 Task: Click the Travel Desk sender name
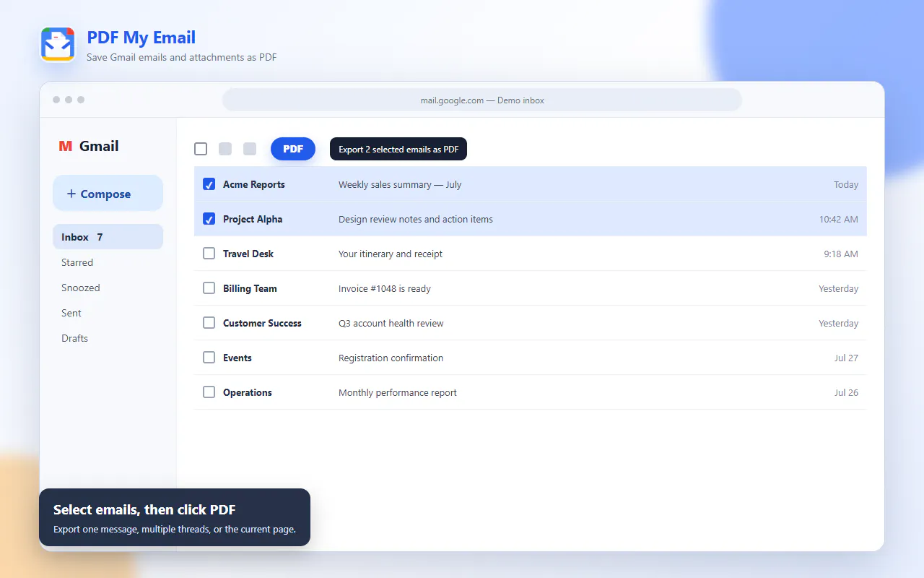click(x=248, y=254)
